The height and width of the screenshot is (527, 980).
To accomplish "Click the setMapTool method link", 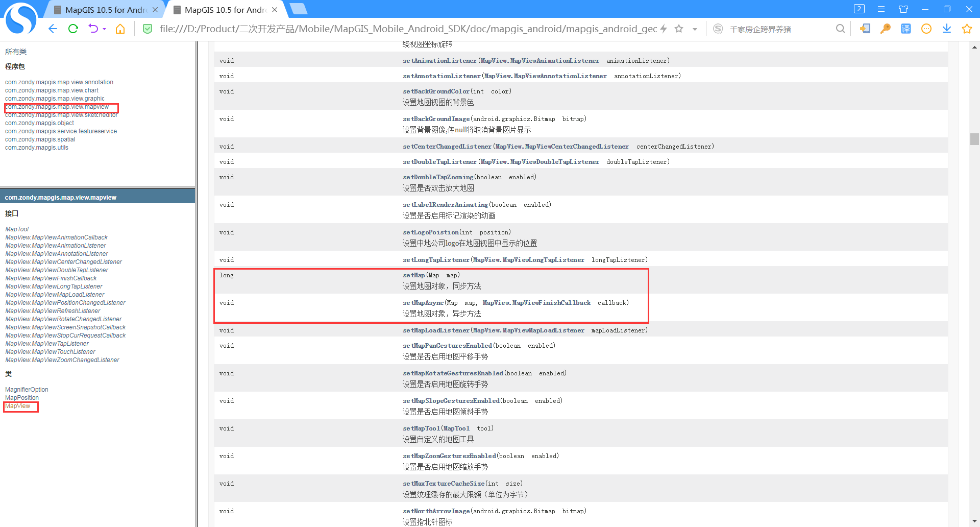I will [x=421, y=428].
